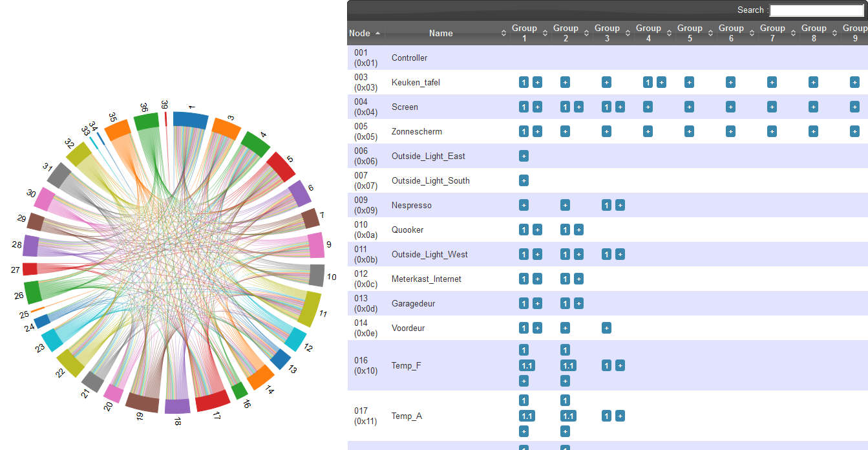Image resolution: width=868 pixels, height=450 pixels.
Task: Add Group 3 association for Voordeur
Action: (606, 328)
